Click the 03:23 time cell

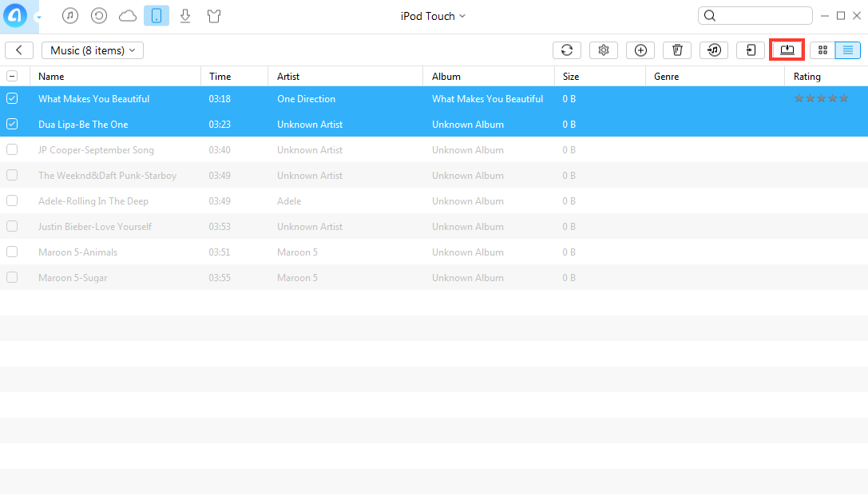[220, 125]
